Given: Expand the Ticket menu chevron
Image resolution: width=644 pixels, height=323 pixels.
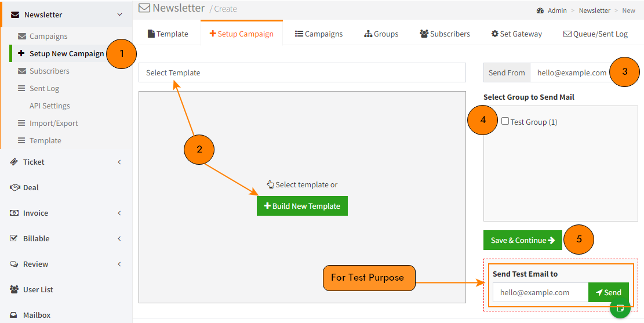Looking at the screenshot, I should (x=119, y=162).
